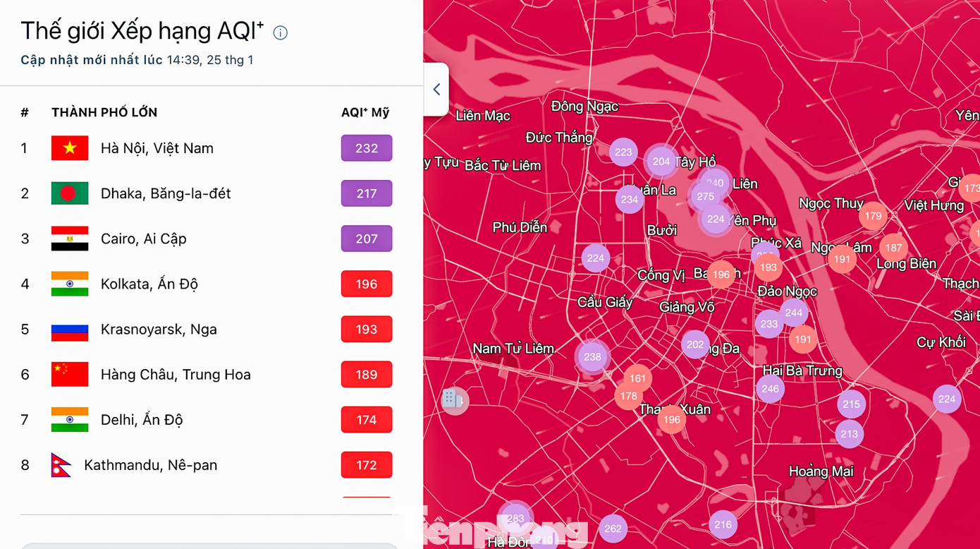
Task: Click the Vietnam flag icon for Hà Nội
Action: tap(70, 148)
